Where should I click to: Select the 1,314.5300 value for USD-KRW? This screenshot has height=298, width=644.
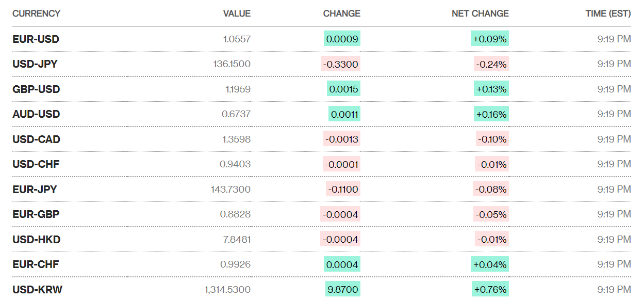[x=227, y=290]
